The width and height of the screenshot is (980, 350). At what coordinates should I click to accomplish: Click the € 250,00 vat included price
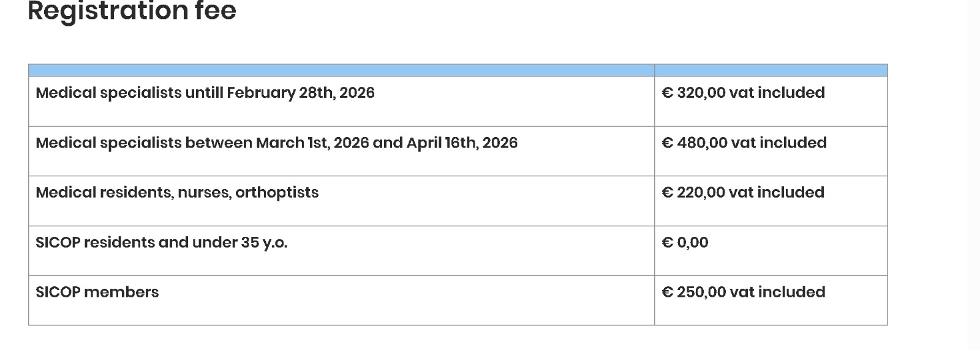pyautogui.click(x=743, y=292)
